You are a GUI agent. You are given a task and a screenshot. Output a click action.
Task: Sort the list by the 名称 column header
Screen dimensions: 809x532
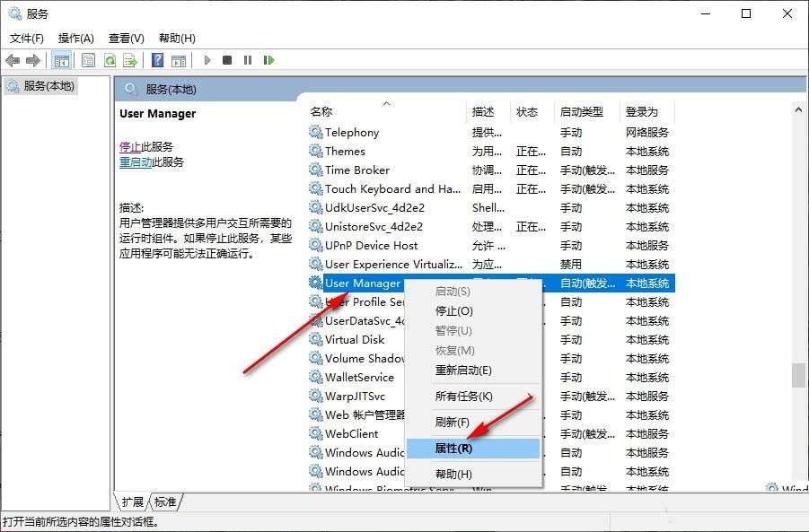[321, 112]
